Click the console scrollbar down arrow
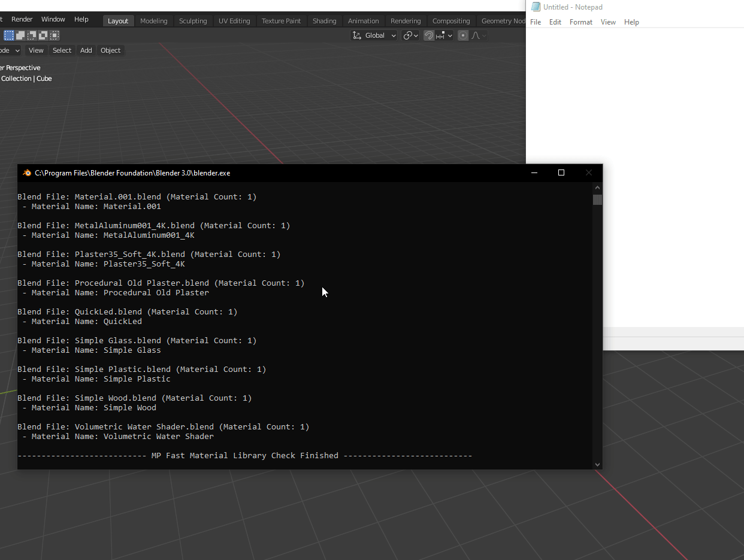The image size is (744, 560). [x=597, y=464]
